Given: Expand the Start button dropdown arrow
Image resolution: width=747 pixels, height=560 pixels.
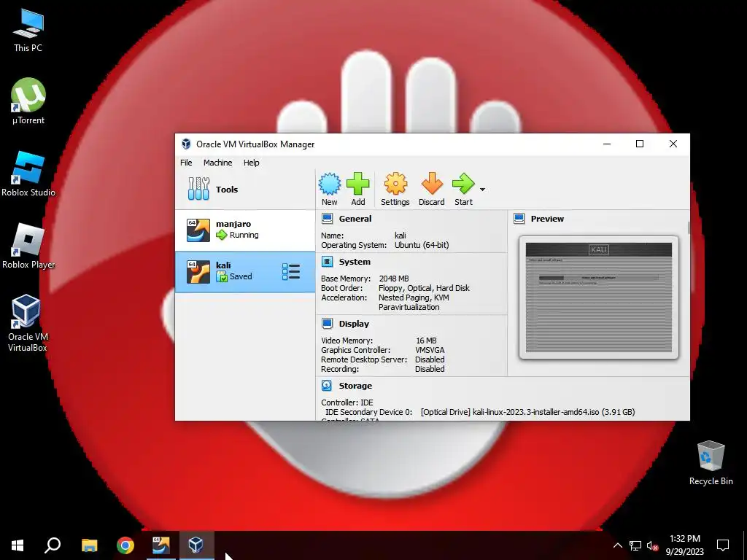Looking at the screenshot, I should pyautogui.click(x=482, y=190).
